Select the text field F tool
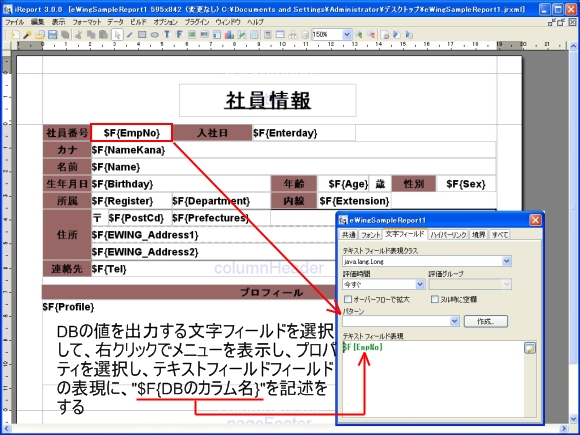This screenshot has width=580, height=435. tap(179, 35)
